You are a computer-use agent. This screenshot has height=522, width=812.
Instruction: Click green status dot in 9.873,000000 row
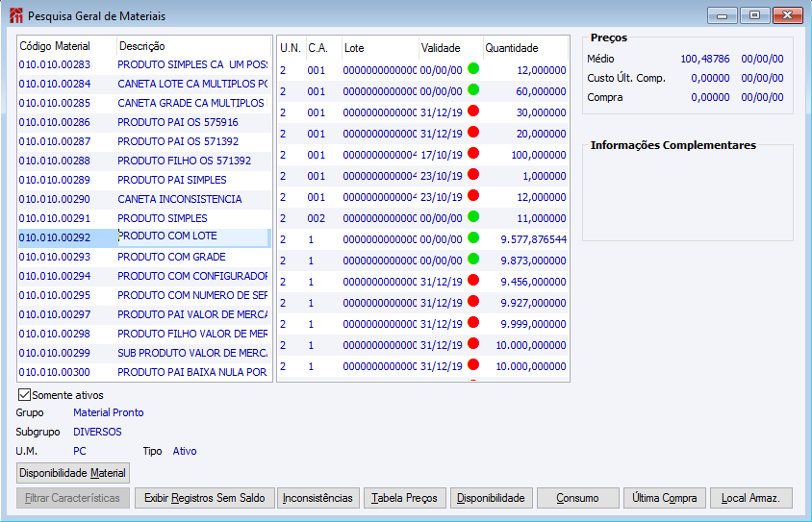[473, 259]
